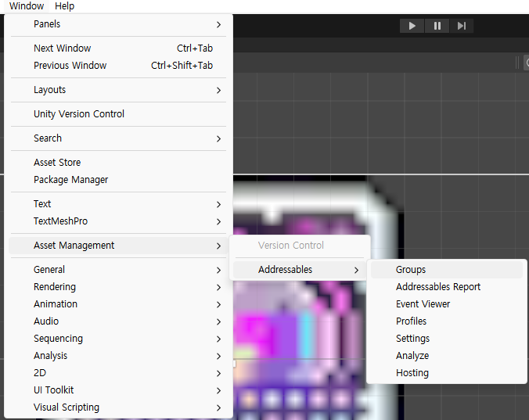This screenshot has height=420, width=529.
Task: Click the Play button in the toolbar
Action: click(x=412, y=26)
